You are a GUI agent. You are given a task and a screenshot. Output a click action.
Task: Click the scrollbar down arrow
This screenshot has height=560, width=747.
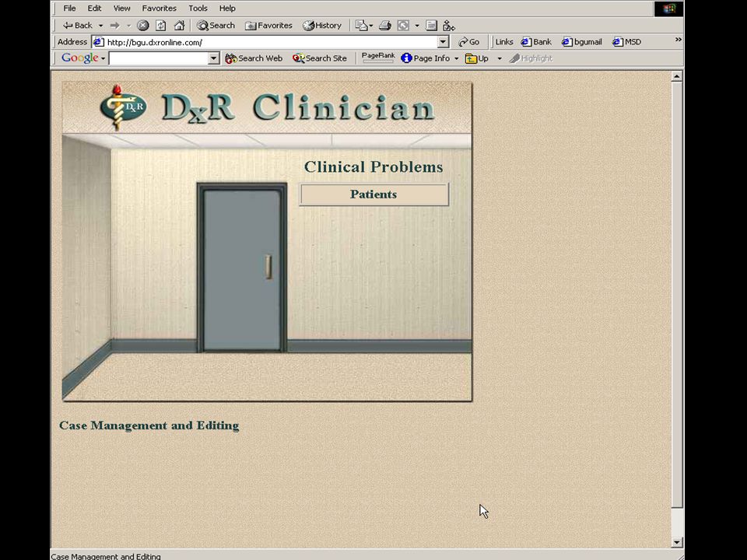tap(676, 542)
